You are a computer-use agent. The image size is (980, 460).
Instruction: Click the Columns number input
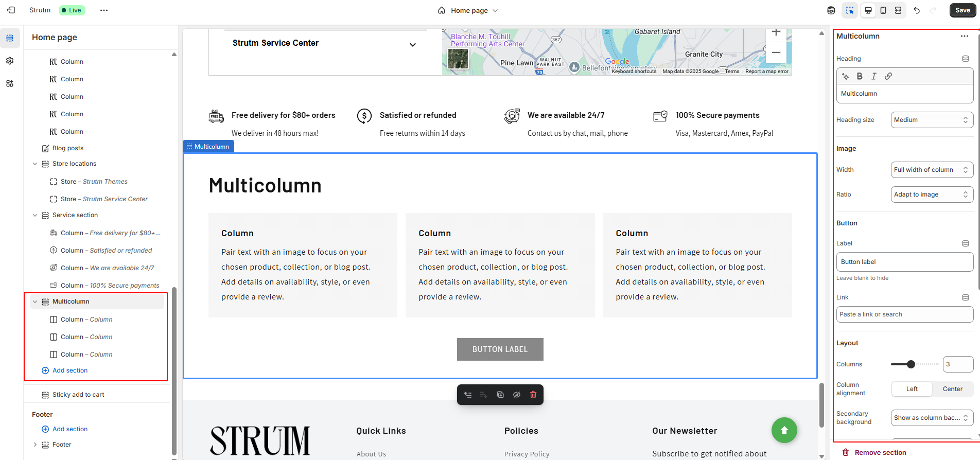tap(958, 364)
